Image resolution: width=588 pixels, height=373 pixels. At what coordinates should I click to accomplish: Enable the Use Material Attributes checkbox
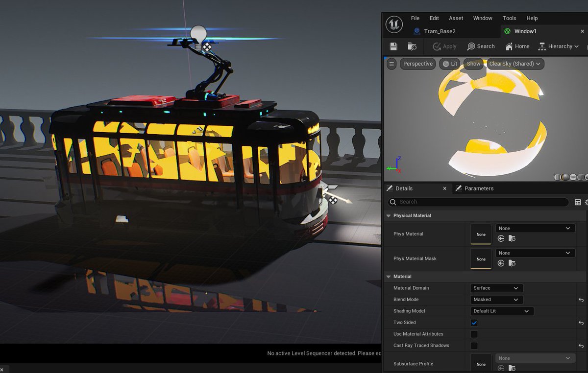(474, 334)
